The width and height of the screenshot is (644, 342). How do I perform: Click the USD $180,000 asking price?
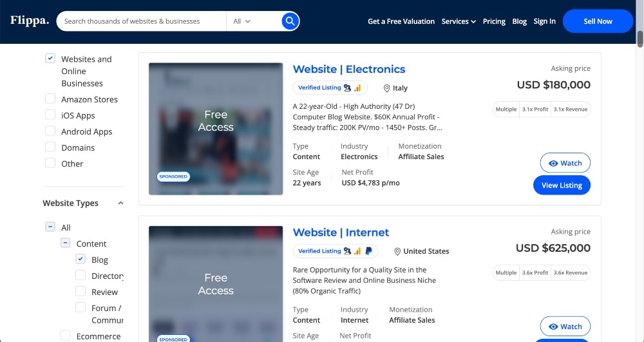[553, 84]
